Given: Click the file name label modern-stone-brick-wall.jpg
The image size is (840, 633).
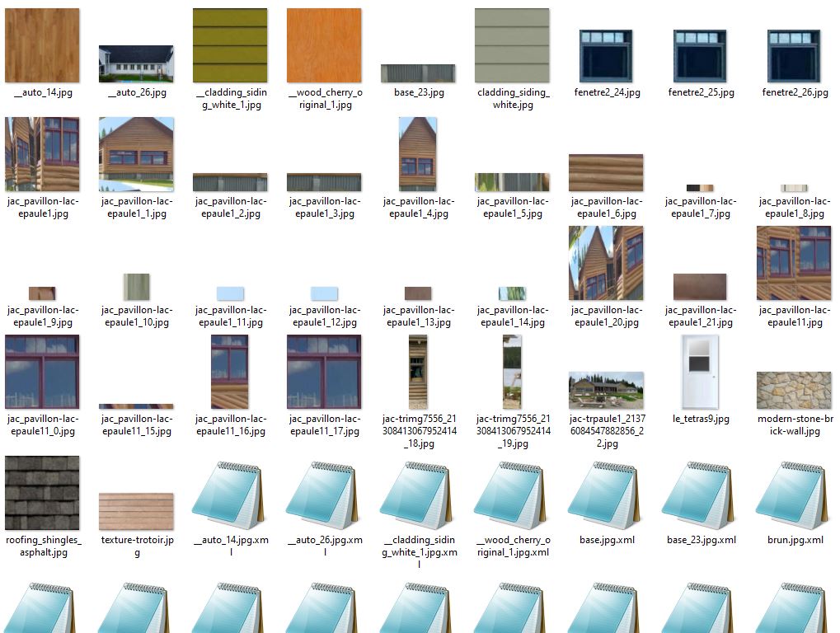Looking at the screenshot, I should (795, 424).
